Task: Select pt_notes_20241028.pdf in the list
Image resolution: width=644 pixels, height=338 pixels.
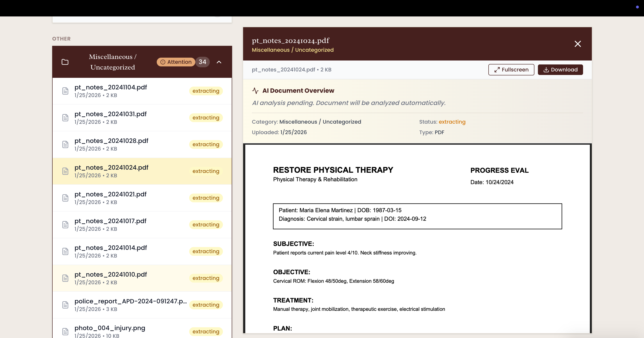Action: coord(111,141)
